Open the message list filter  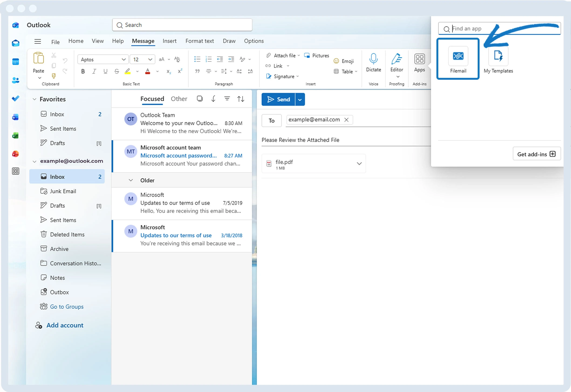[227, 99]
